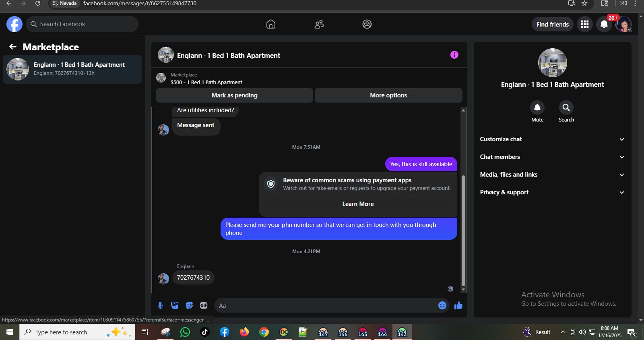The width and height of the screenshot is (644, 340).
Task: Open account profile picture menu
Action: click(623, 24)
